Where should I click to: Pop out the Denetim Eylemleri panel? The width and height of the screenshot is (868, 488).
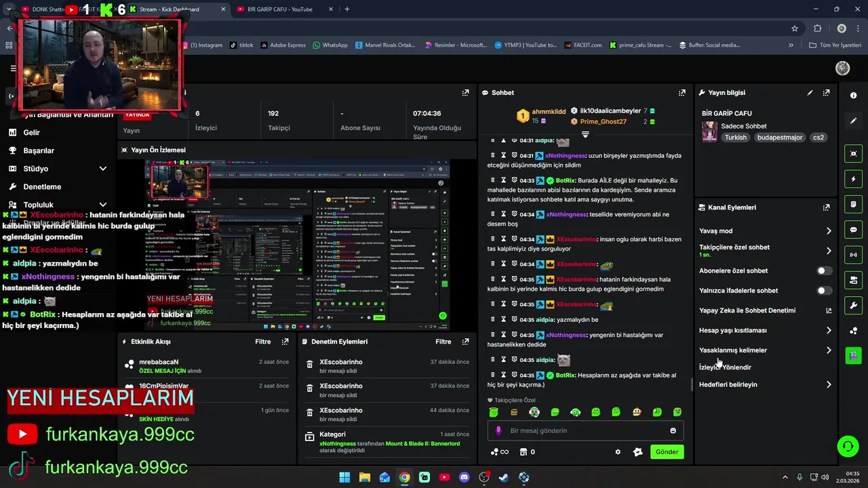click(465, 342)
